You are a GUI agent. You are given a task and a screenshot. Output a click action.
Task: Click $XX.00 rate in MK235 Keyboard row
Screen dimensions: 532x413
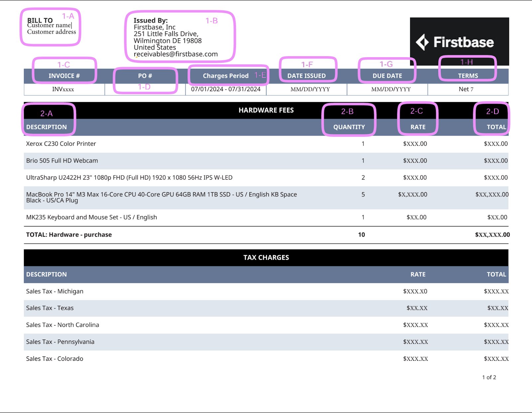coord(417,217)
